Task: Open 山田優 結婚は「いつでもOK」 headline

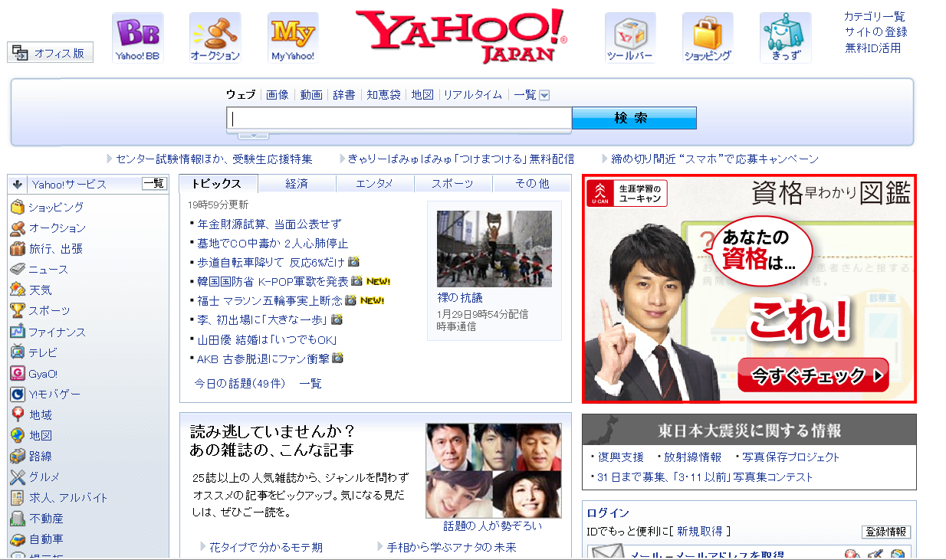Action: 267,339
